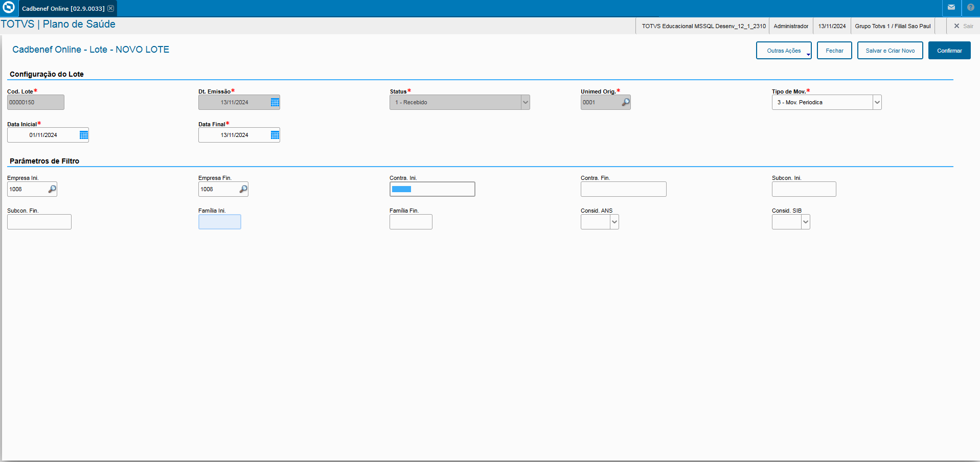Open calendar picker for Dt. Emissão
Screen dimensions: 980x462
point(275,102)
